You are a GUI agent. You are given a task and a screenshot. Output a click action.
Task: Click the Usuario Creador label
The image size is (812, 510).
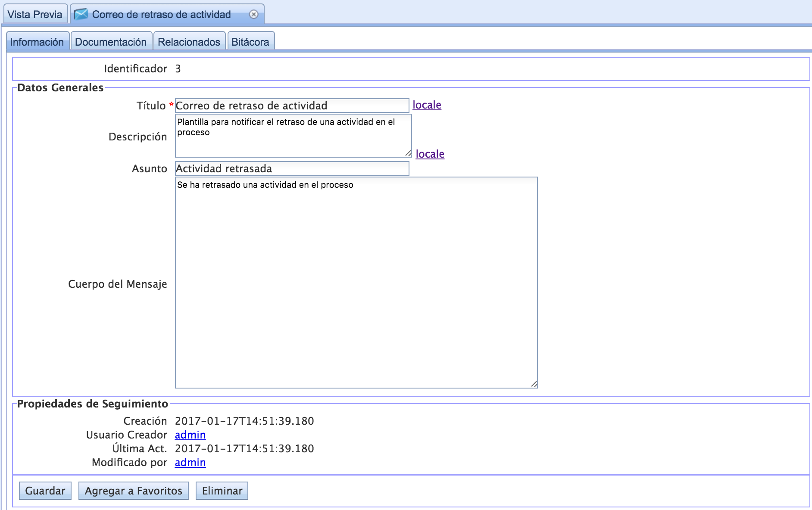tap(127, 435)
